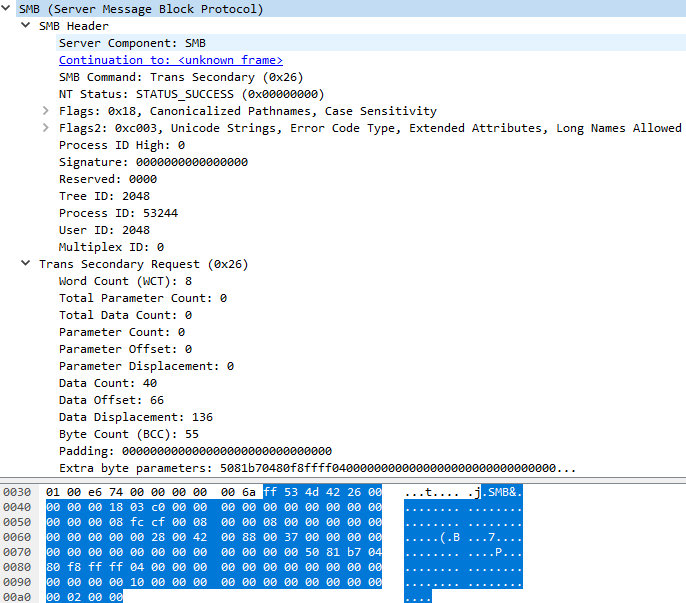Select the User ID: 2048 field
The height and width of the screenshot is (603, 686).
104,230
